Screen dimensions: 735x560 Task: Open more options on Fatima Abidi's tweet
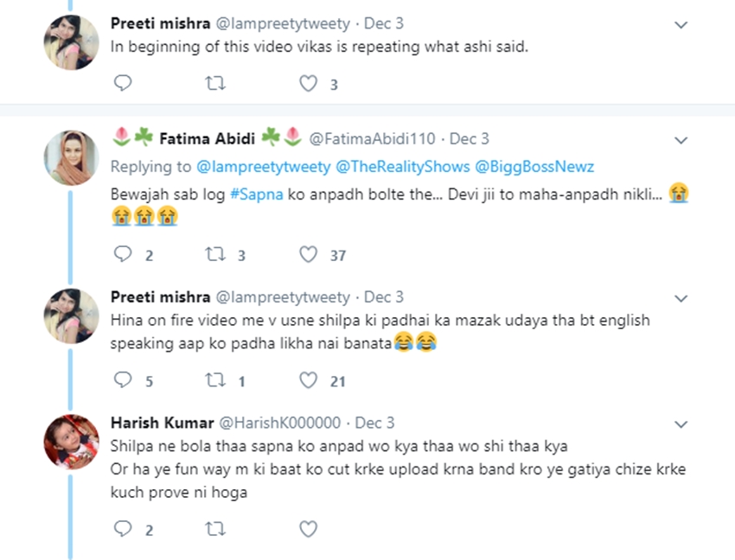coord(681,140)
